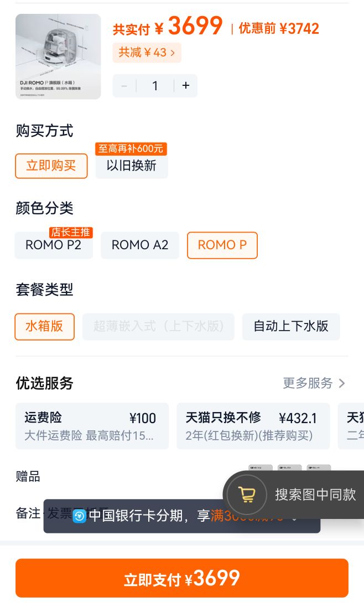Increase quantity with the plus icon
The width and height of the screenshot is (364, 612).
click(186, 85)
